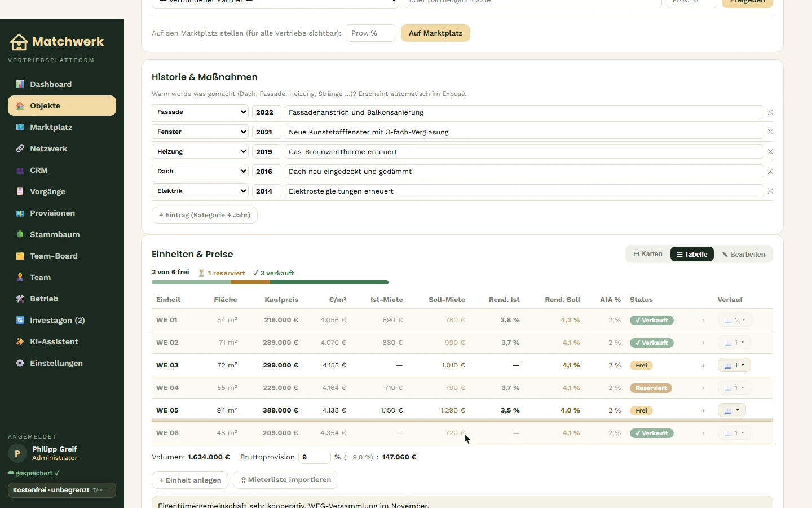Viewport: 812px width, 508px height.
Task: Click Mieterliste importieren button
Action: (286, 480)
